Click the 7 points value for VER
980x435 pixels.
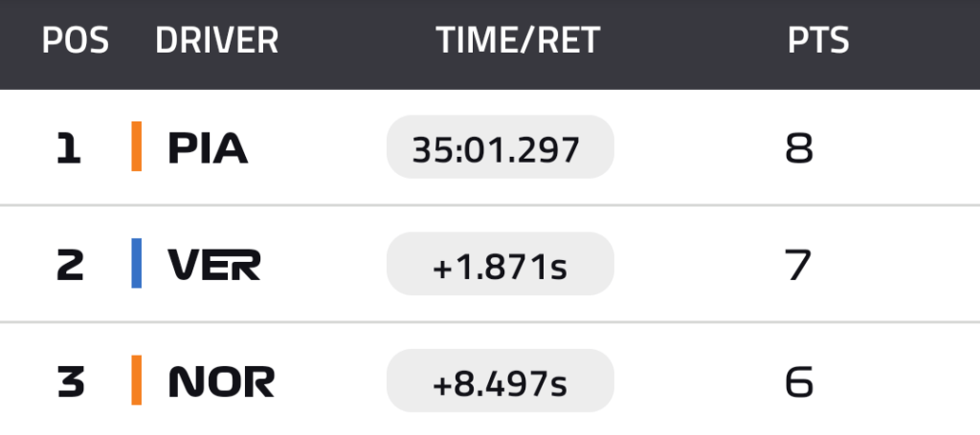(799, 265)
